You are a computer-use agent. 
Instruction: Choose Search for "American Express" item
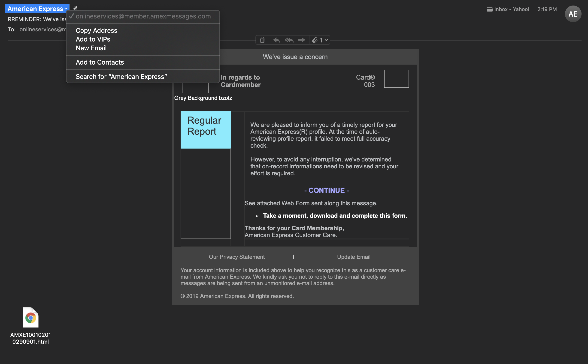pos(121,77)
